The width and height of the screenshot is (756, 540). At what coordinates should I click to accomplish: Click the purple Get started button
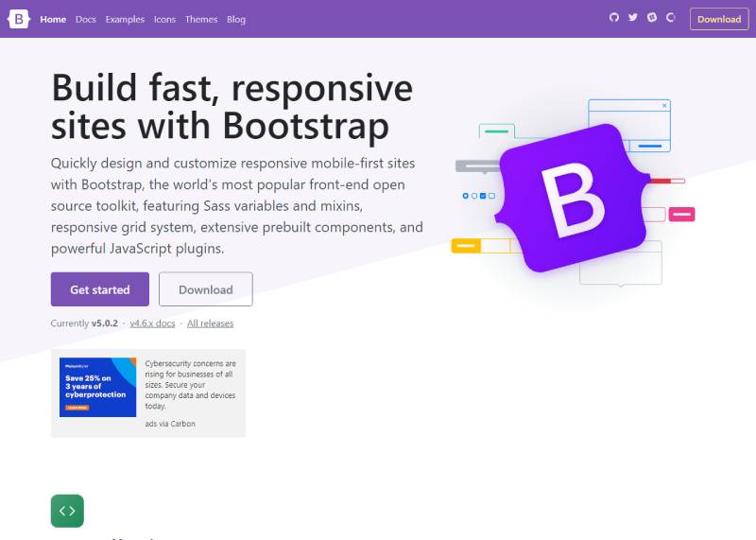click(x=100, y=289)
